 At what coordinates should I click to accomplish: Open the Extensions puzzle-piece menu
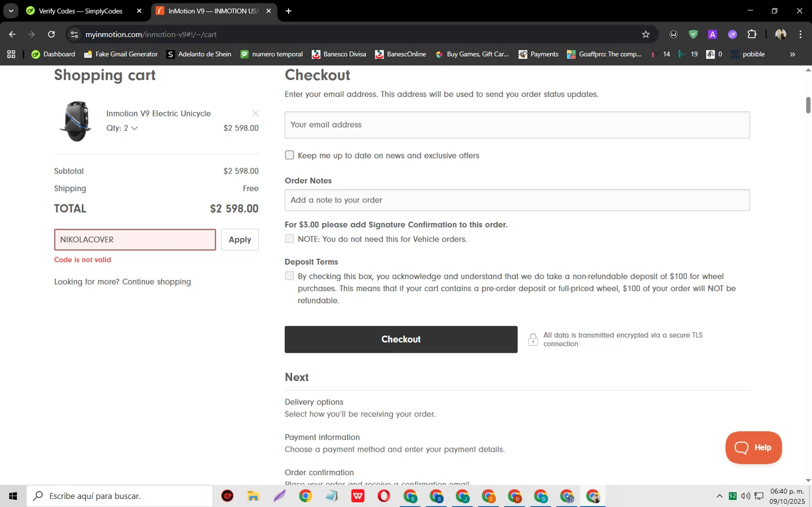[752, 34]
